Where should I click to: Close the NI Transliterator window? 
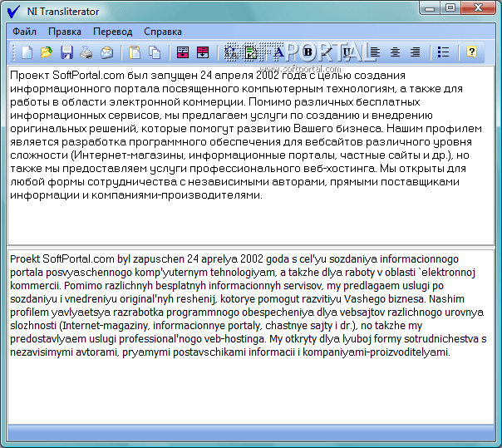(x=478, y=8)
